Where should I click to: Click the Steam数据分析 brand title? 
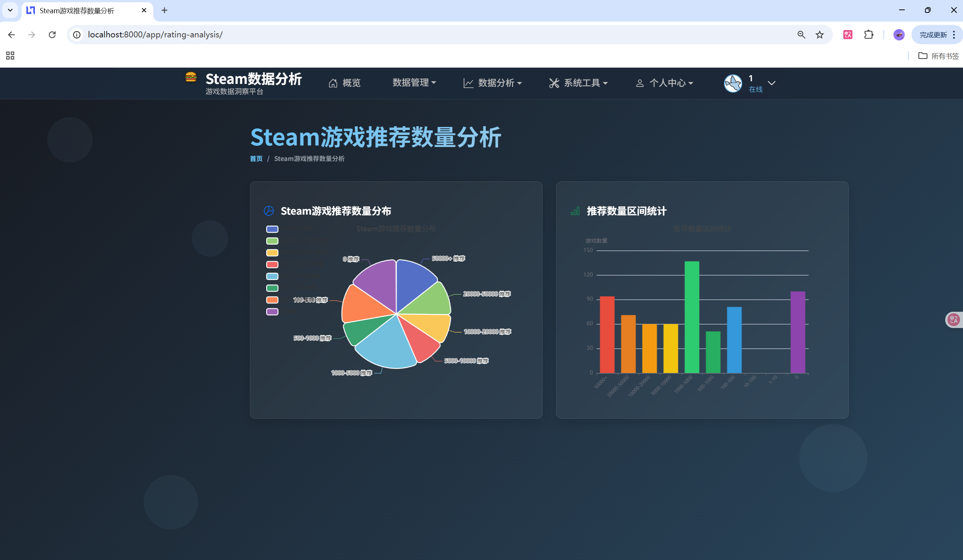pyautogui.click(x=254, y=79)
